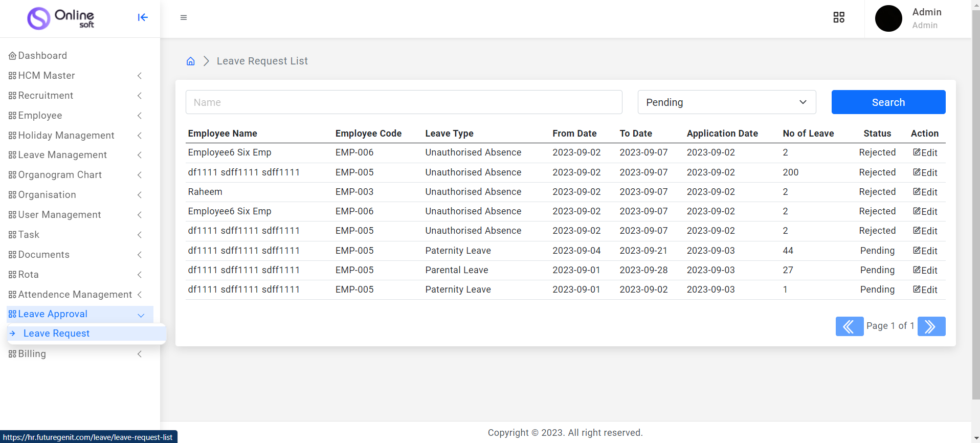Go to next page with double-right arrow
The height and width of the screenshot is (443, 980).
(x=931, y=326)
